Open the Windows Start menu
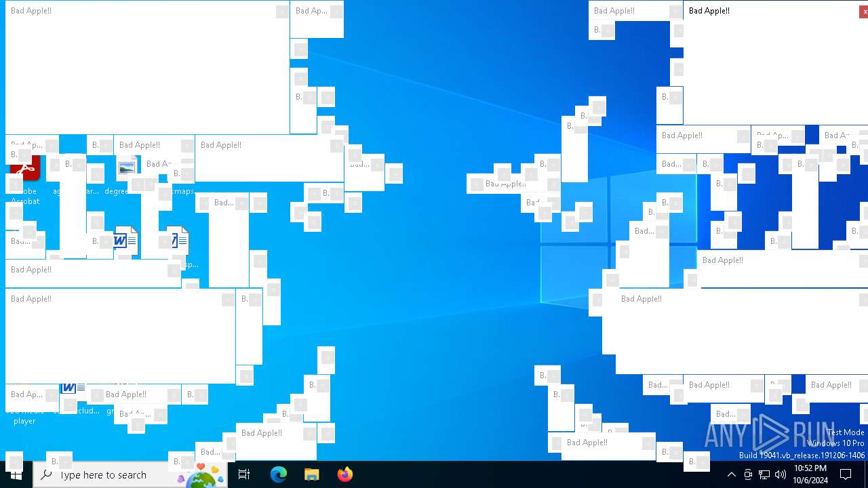The image size is (868, 488). (x=16, y=474)
